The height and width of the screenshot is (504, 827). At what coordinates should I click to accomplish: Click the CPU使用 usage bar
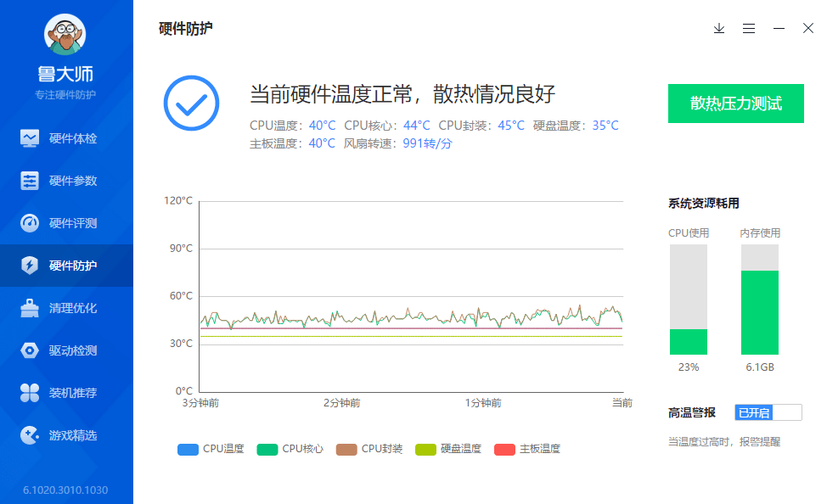click(x=689, y=300)
